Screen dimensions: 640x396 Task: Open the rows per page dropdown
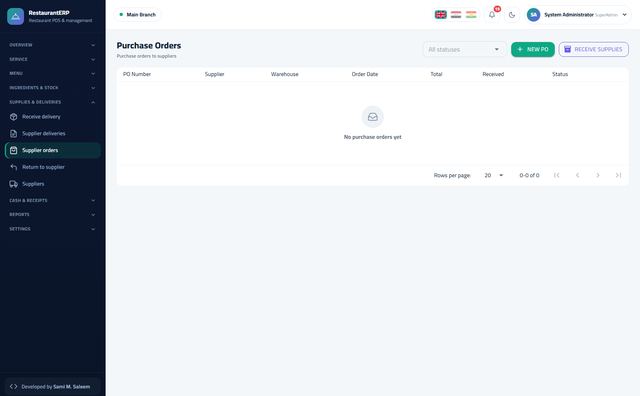pos(493,175)
